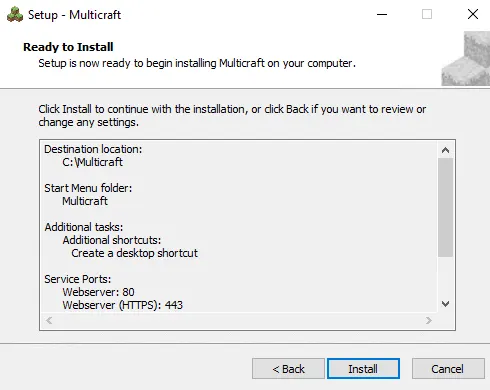
Task: Click the 'Webserver (HTTPS): 443' line
Action: 122,305
